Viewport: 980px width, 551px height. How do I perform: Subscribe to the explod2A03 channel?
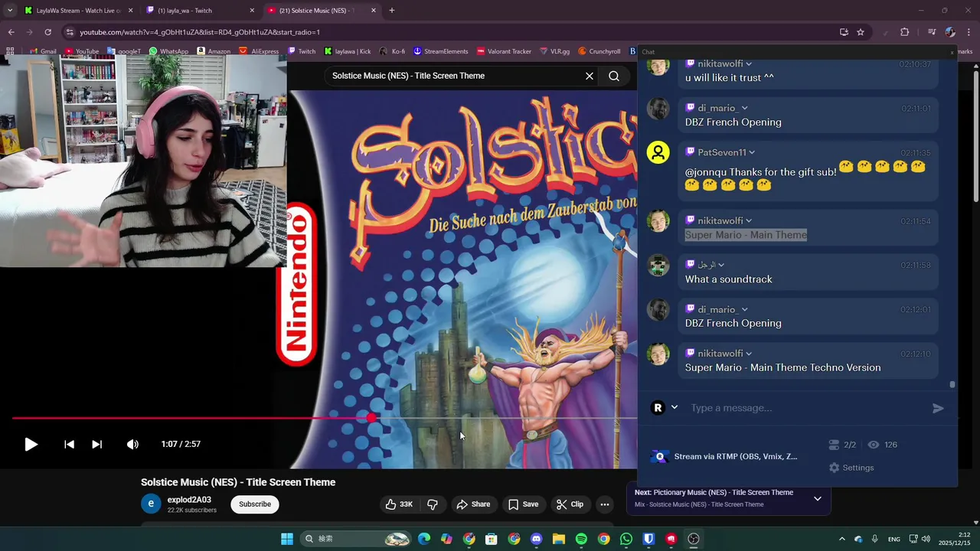click(x=255, y=504)
